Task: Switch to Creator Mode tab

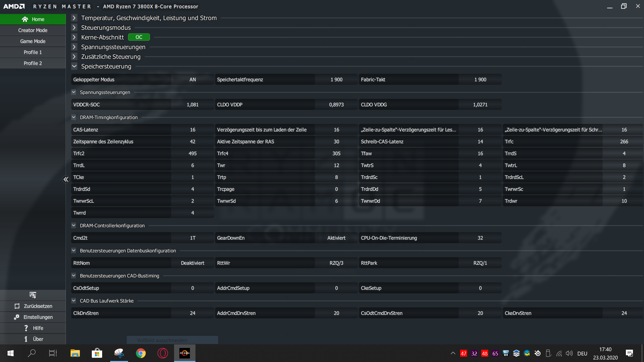Action: tap(33, 30)
